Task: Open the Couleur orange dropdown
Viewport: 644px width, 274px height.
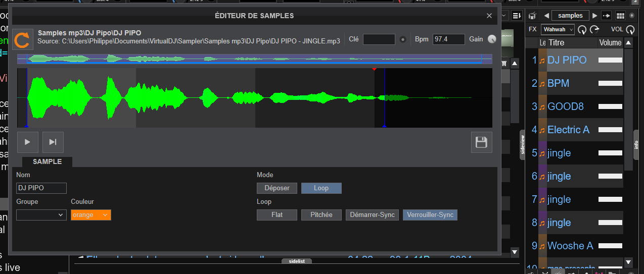Action: [x=90, y=215]
